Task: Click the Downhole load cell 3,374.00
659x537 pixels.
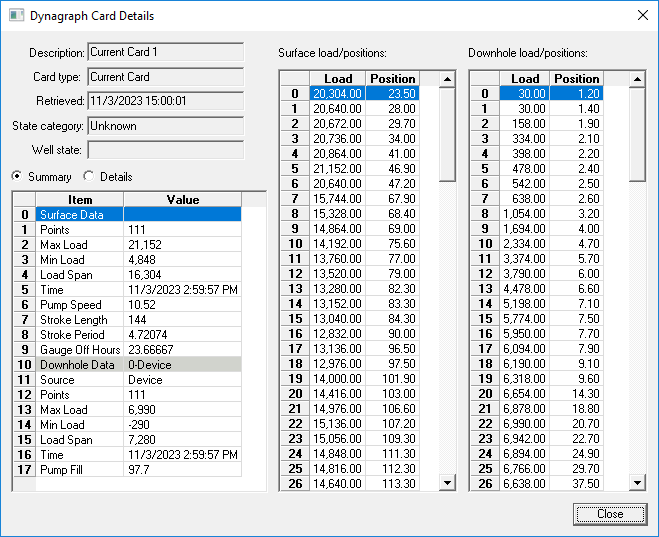Action: pyautogui.click(x=525, y=258)
